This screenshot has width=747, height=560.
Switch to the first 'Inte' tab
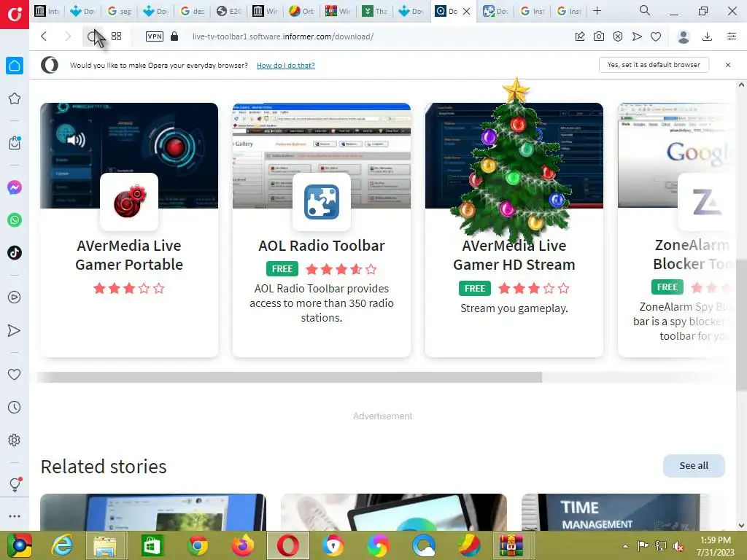pyautogui.click(x=47, y=11)
